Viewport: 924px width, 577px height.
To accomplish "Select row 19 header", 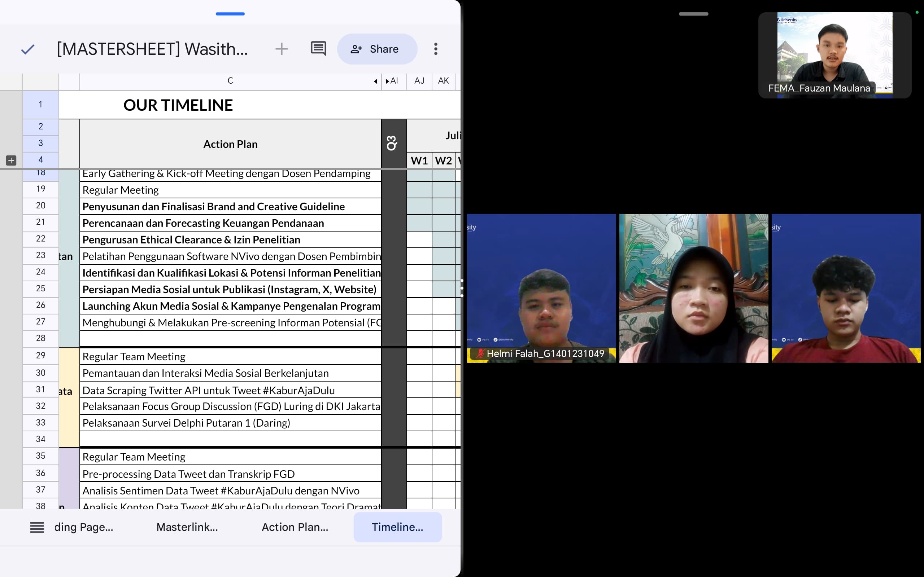I will [x=40, y=189].
